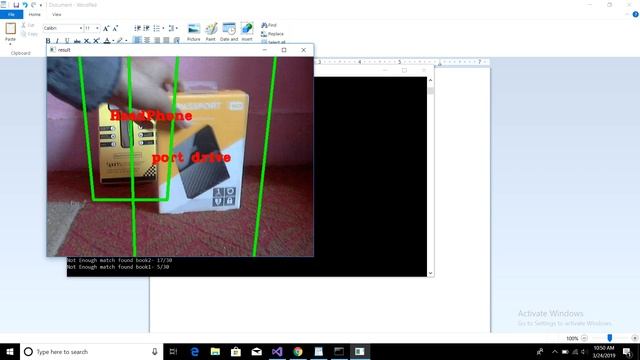Click zoom in plus button in status bar
640x360 pixels.
[x=635, y=338]
